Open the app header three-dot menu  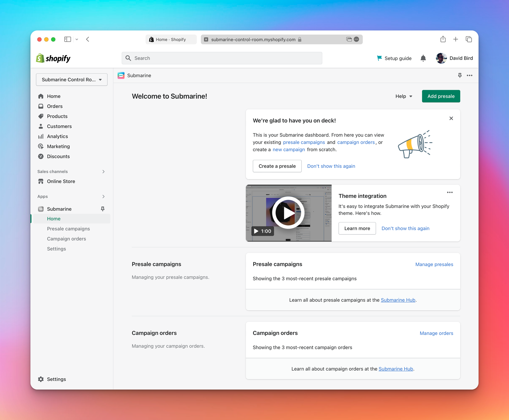pos(469,75)
